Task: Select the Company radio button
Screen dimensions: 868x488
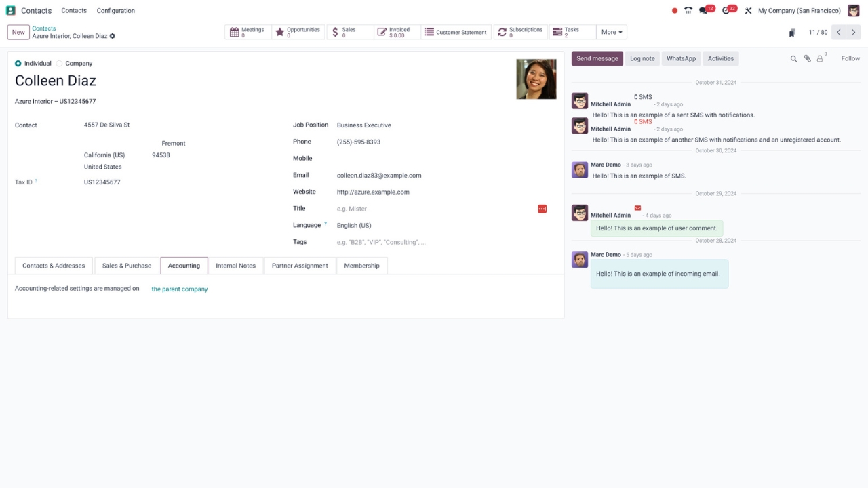Action: [x=59, y=64]
